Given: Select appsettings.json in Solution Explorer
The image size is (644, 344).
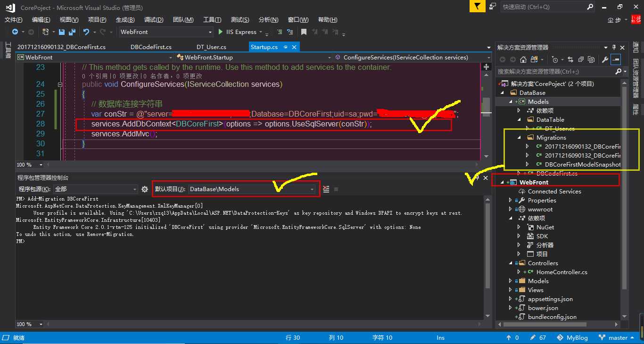Looking at the screenshot, I should click(x=550, y=299).
